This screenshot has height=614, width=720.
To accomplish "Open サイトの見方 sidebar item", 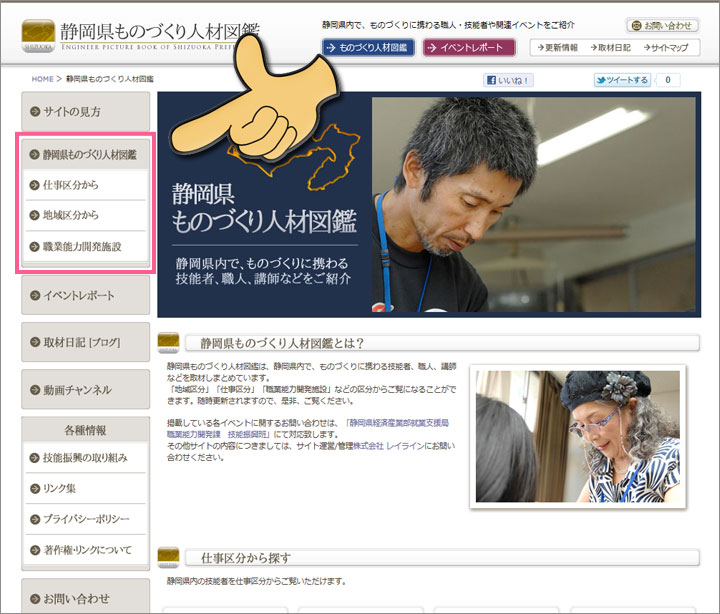I will pos(85,111).
